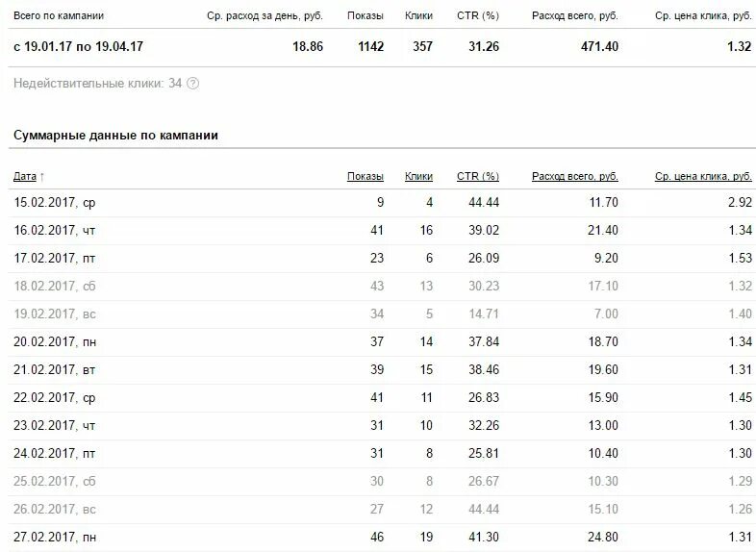Click CTR value 44.44 for 26.02.2017
756x552 pixels.
click(484, 509)
